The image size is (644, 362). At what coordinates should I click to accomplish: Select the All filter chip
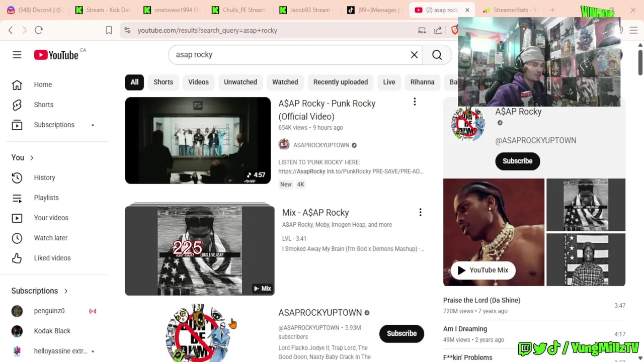pyautogui.click(x=134, y=82)
